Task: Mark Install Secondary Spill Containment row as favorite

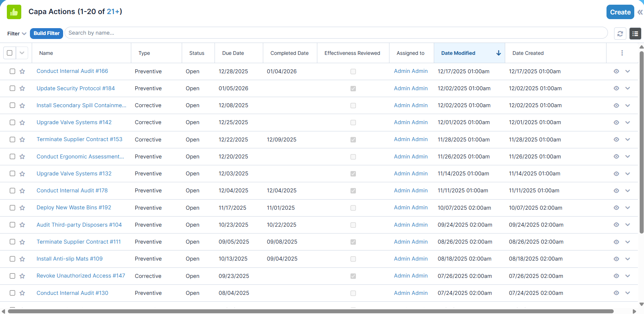Action: pyautogui.click(x=22, y=105)
